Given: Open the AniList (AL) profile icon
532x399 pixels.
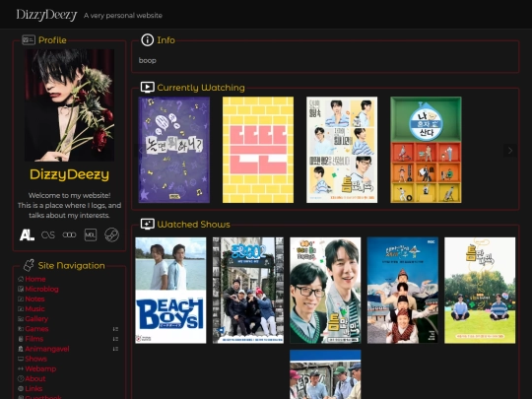Looking at the screenshot, I should tap(27, 234).
